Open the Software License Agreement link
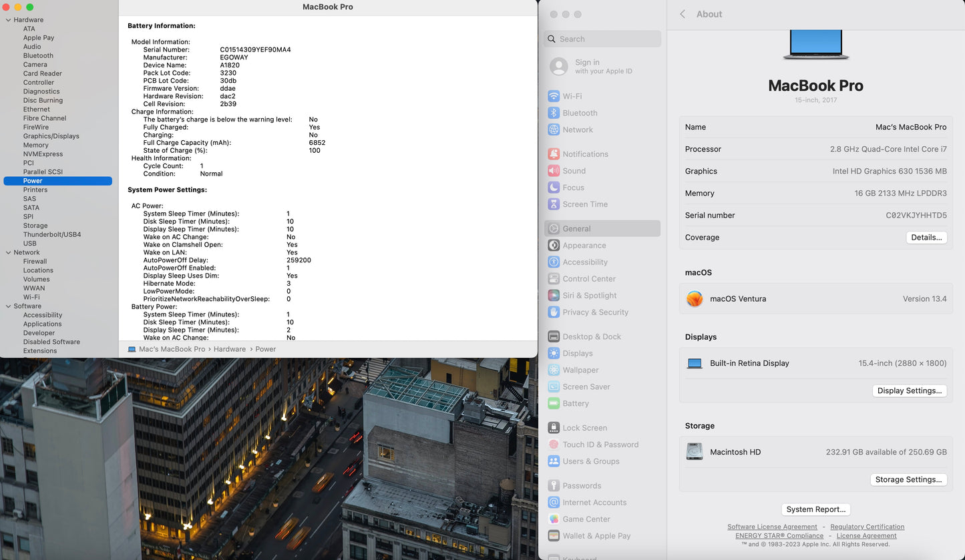Image resolution: width=965 pixels, height=560 pixels. click(x=772, y=527)
